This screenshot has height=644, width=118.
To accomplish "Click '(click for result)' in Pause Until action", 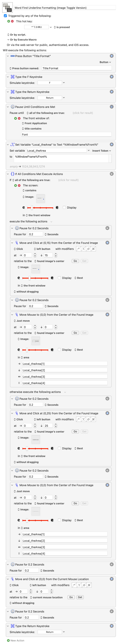I will coord(83,113).
